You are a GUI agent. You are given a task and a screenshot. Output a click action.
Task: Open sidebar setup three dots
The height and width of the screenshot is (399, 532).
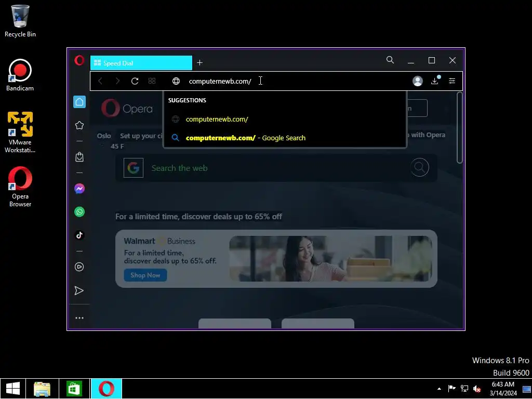pos(79,318)
